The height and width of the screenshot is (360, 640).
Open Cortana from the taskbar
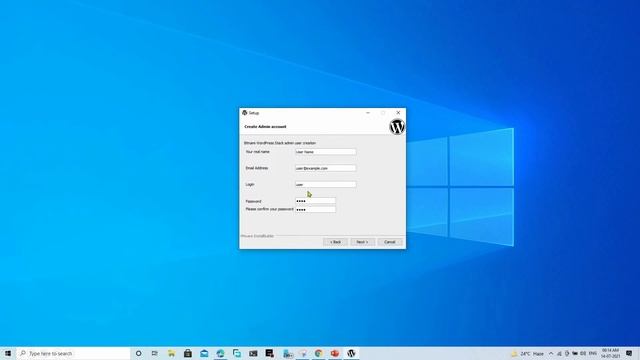(x=138, y=353)
